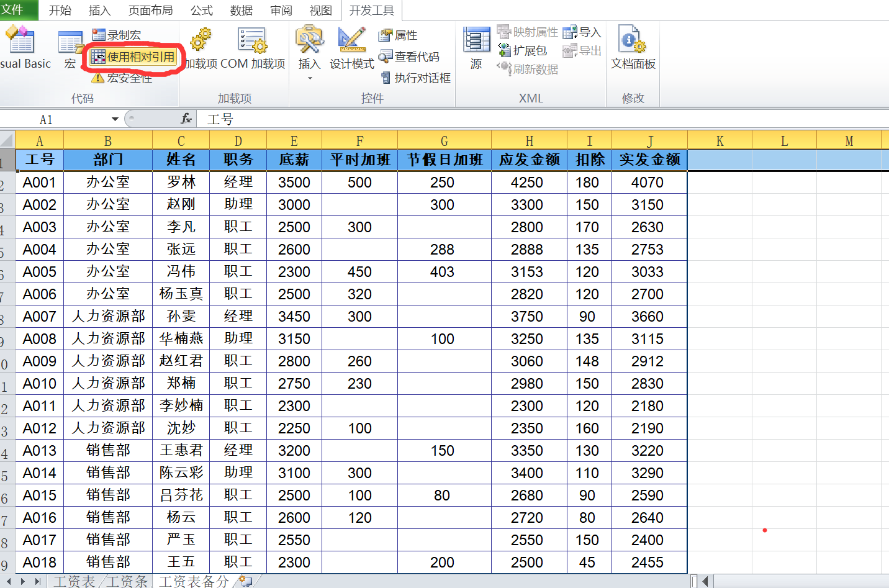The width and height of the screenshot is (889, 588).
Task: Switch to the 审阅 tab
Action: pyautogui.click(x=281, y=11)
